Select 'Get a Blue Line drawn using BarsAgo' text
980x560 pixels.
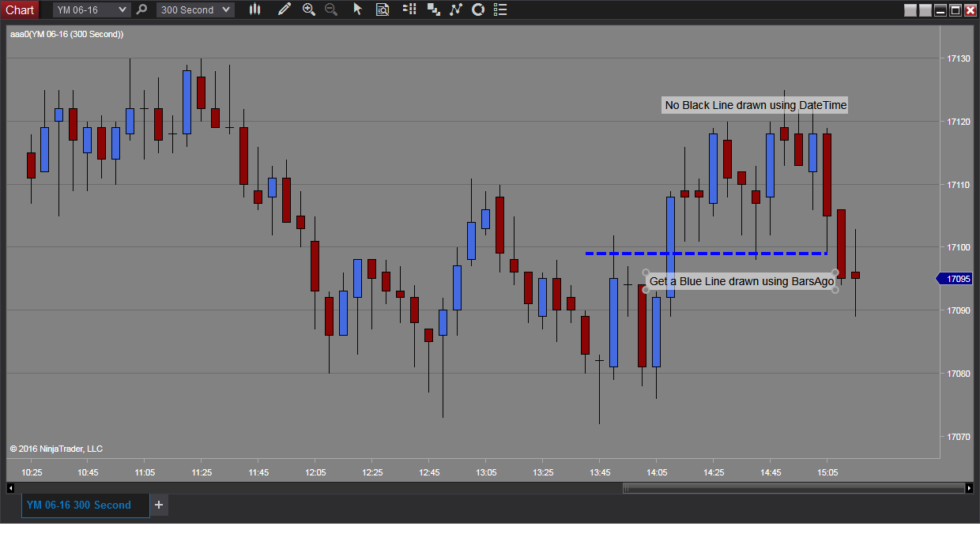pos(741,281)
